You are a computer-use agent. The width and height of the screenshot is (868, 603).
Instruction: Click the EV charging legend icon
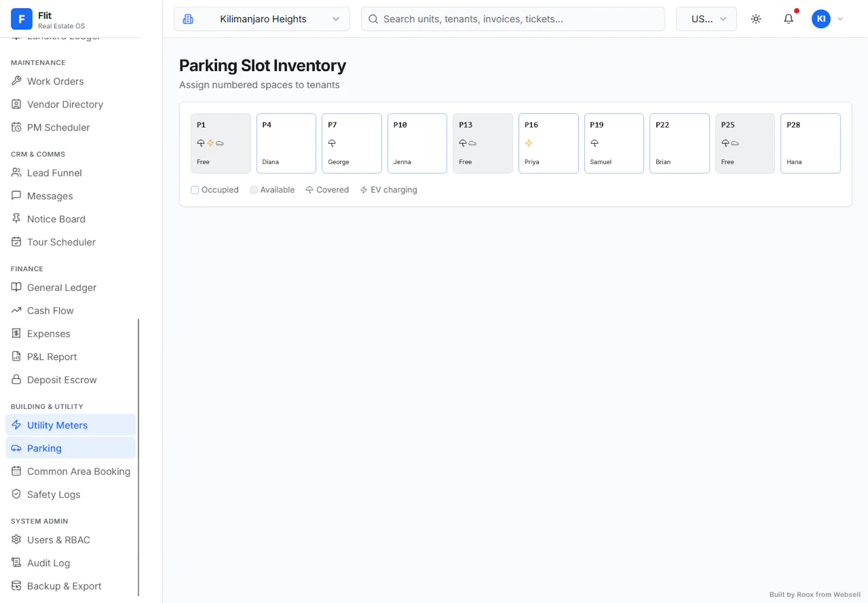[363, 190]
